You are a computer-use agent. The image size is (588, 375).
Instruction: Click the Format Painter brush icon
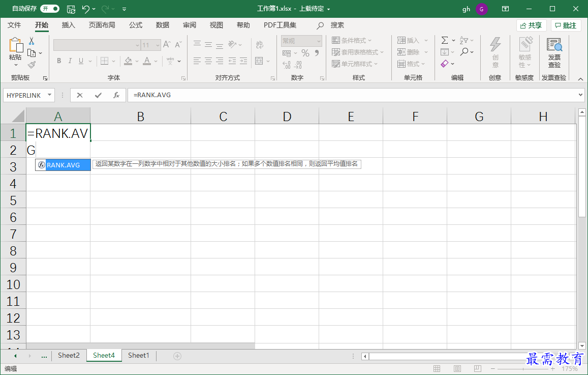coord(32,65)
